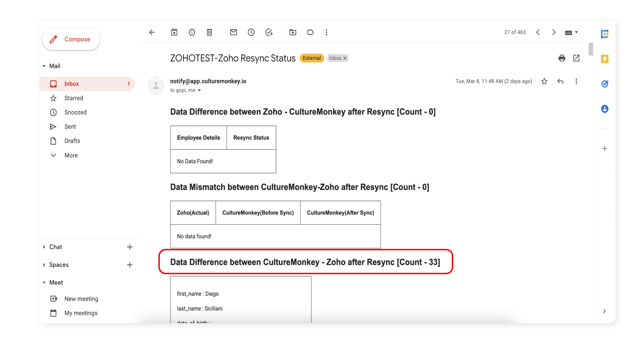The height and width of the screenshot is (337, 644).
Task: Click the sender avatar picture
Action: click(x=156, y=86)
